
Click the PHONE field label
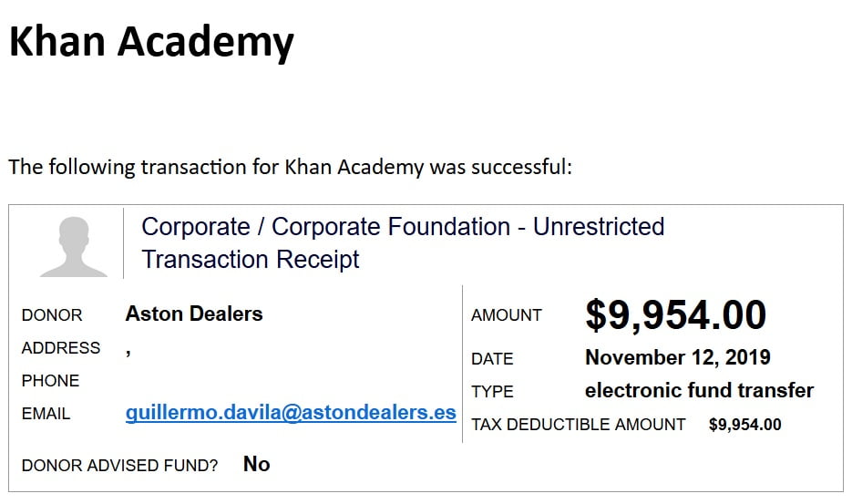(x=50, y=381)
